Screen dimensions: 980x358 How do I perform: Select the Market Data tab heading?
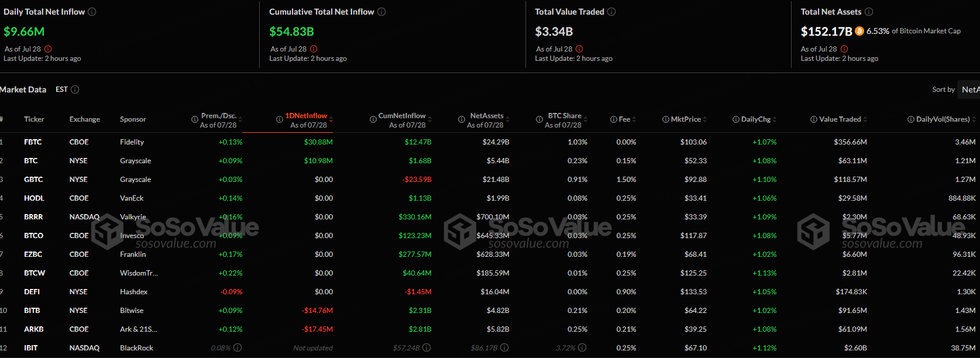[x=23, y=89]
